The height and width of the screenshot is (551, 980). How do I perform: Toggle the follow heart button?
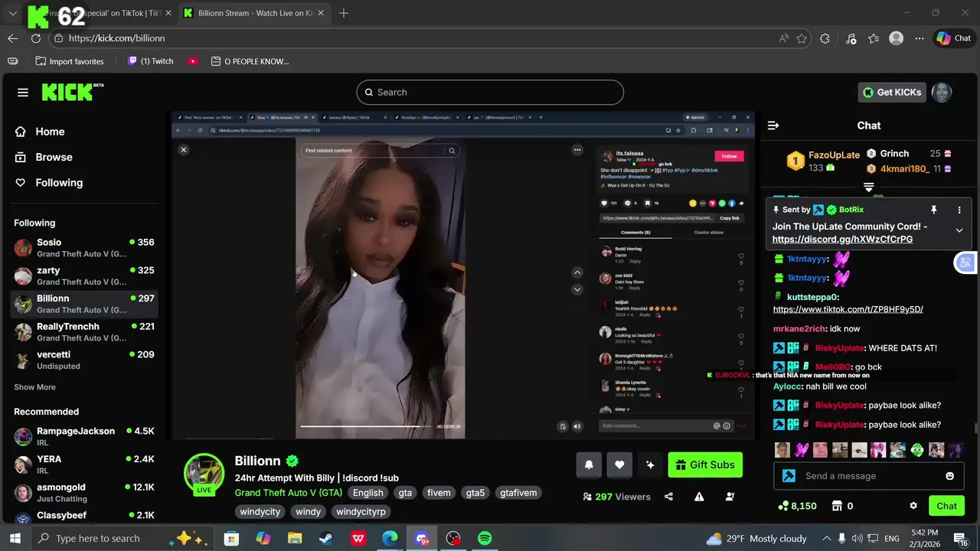619,465
